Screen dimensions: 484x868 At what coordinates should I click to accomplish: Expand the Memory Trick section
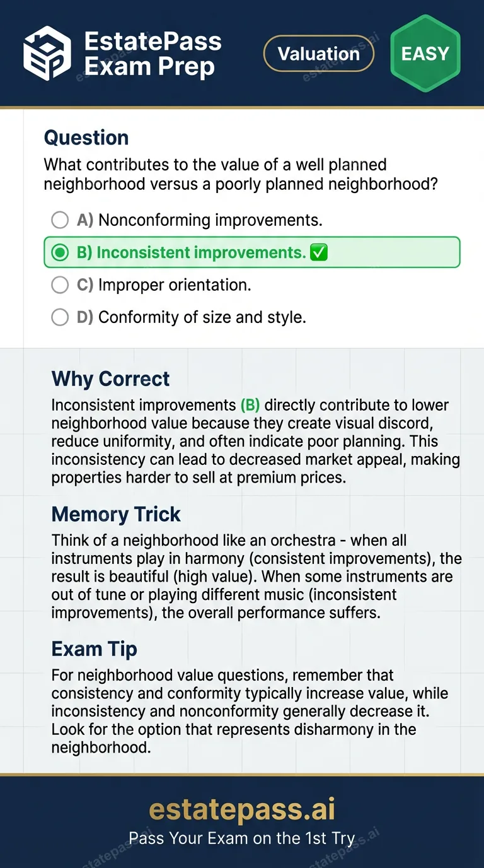[x=116, y=514]
